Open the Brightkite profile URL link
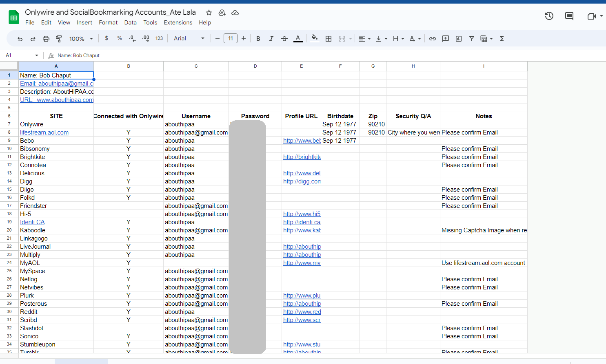This screenshot has height=364, width=606. [x=302, y=157]
